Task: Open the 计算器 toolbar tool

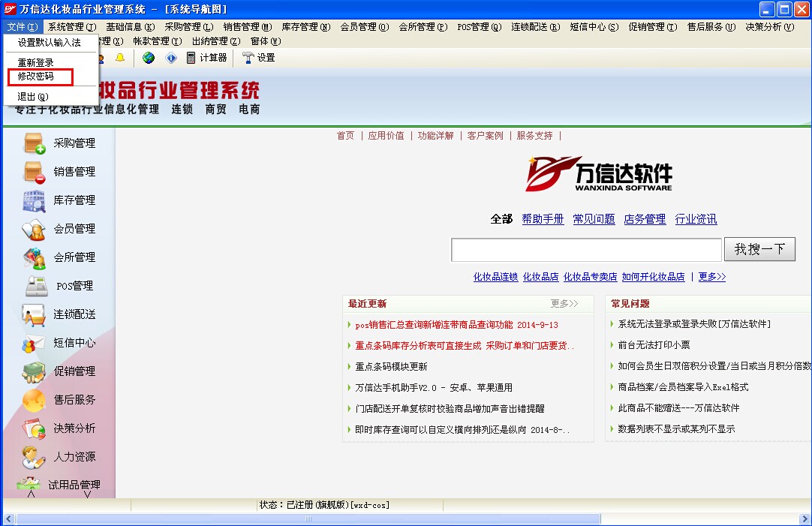Action: click(206, 58)
